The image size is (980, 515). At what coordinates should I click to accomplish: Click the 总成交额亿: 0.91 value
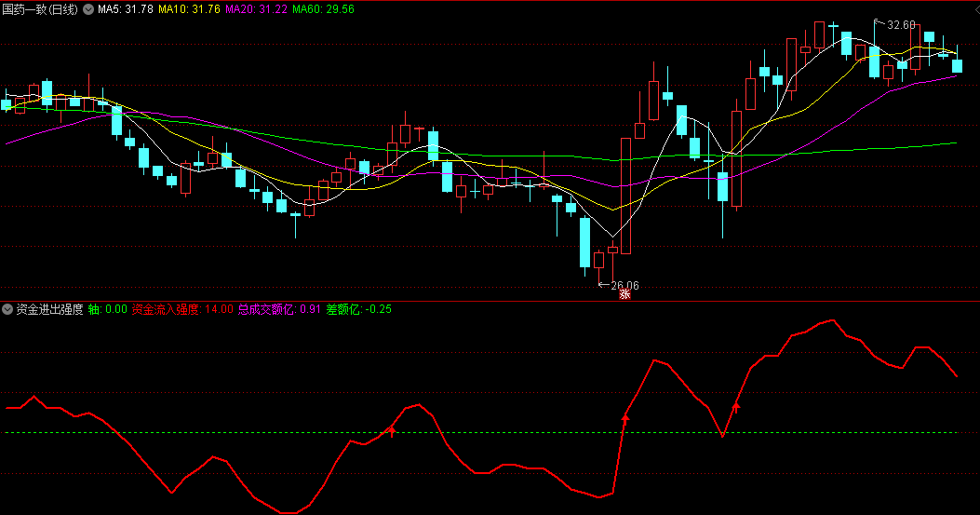[x=279, y=309]
